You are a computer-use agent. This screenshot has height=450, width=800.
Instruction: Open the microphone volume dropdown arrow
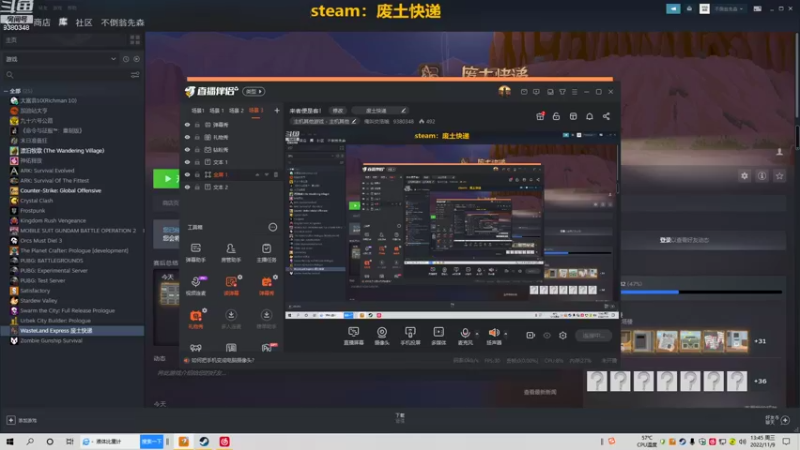click(x=477, y=334)
